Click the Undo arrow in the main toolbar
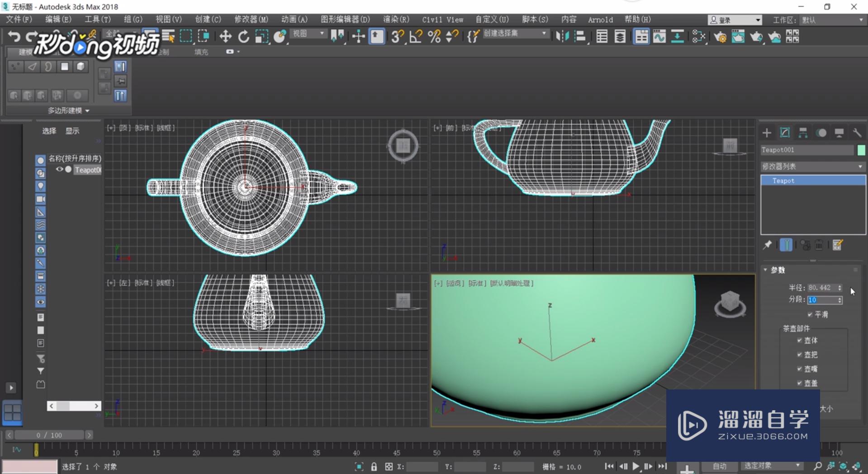The height and width of the screenshot is (474, 868). pyautogui.click(x=14, y=36)
